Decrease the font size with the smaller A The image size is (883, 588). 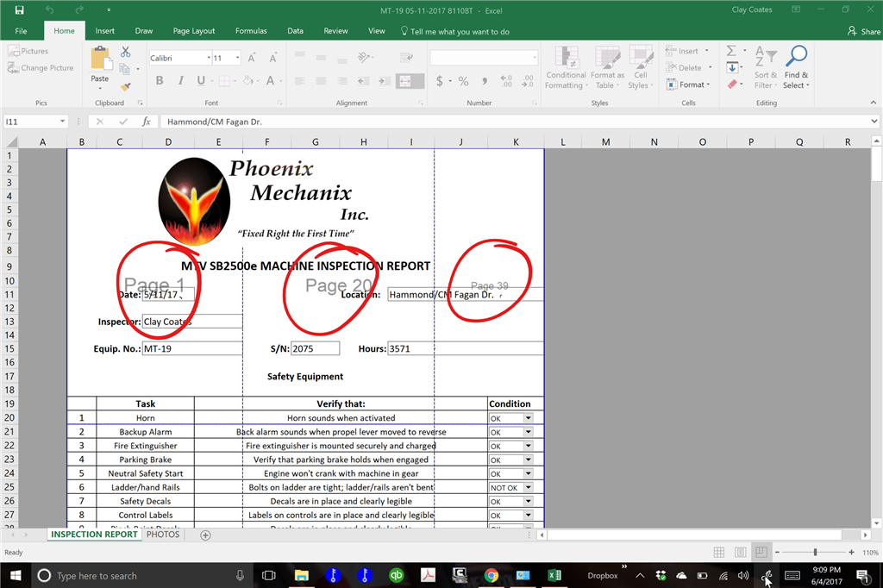pos(273,58)
